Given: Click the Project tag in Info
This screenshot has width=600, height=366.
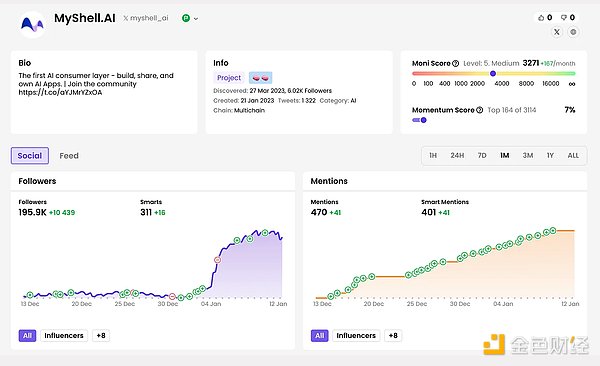Looking at the screenshot, I should [x=229, y=78].
